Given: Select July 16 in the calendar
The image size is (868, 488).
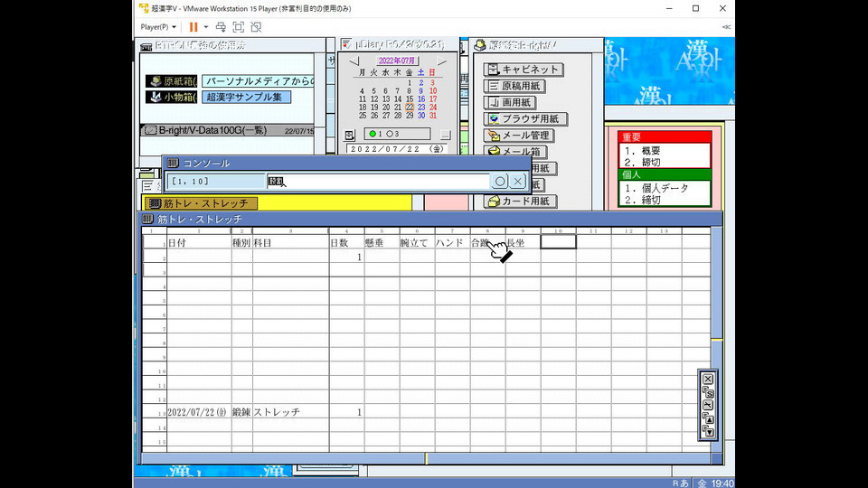Looking at the screenshot, I should 421,99.
